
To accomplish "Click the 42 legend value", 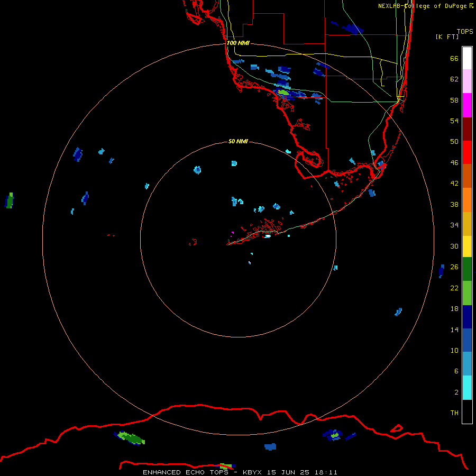I will [x=454, y=183].
